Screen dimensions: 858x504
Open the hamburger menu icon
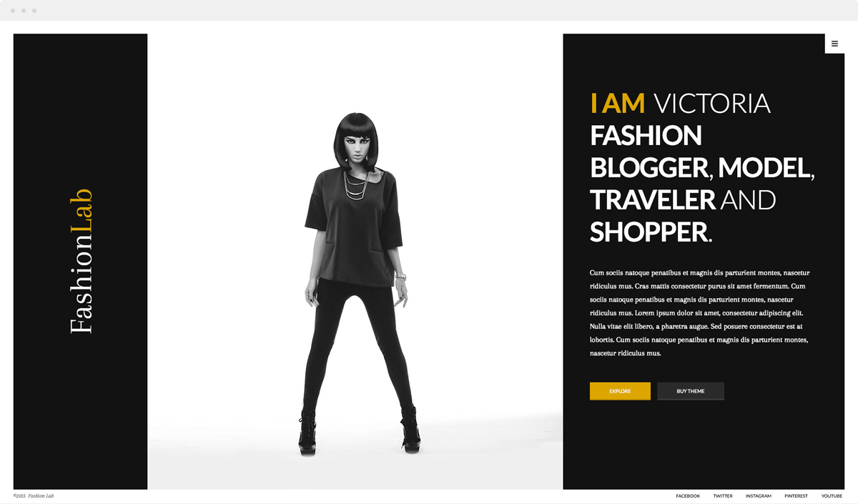pos(834,44)
